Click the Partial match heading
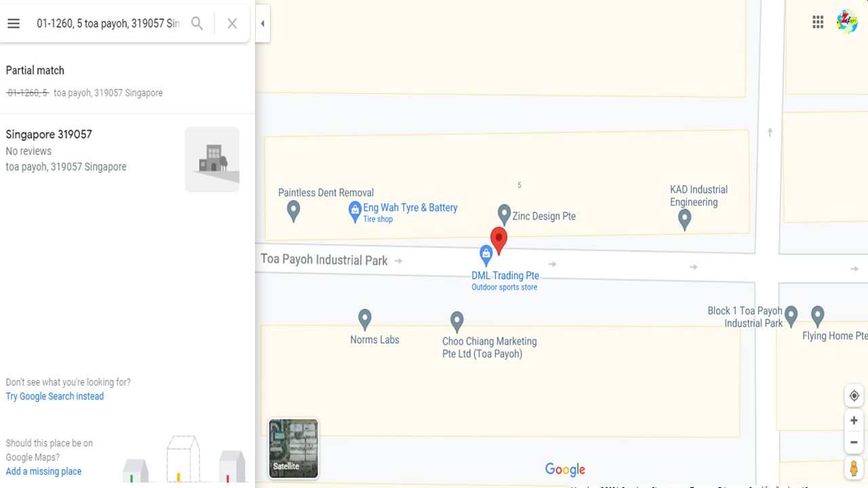Screen dimensions: 868x488 (35, 70)
